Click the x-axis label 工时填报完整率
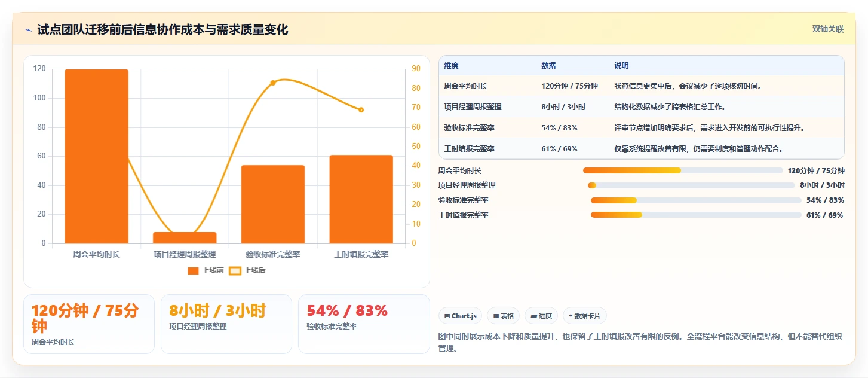Image resolution: width=868 pixels, height=378 pixels. (x=361, y=254)
